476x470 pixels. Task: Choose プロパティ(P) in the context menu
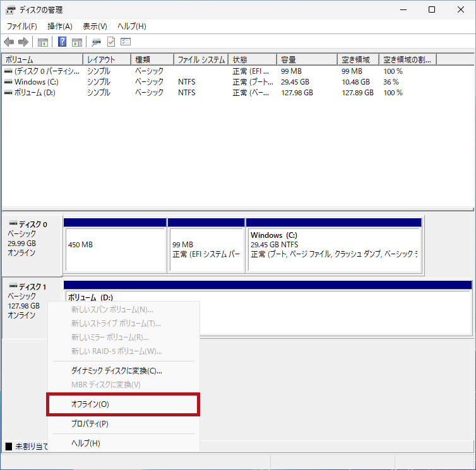[x=90, y=424]
